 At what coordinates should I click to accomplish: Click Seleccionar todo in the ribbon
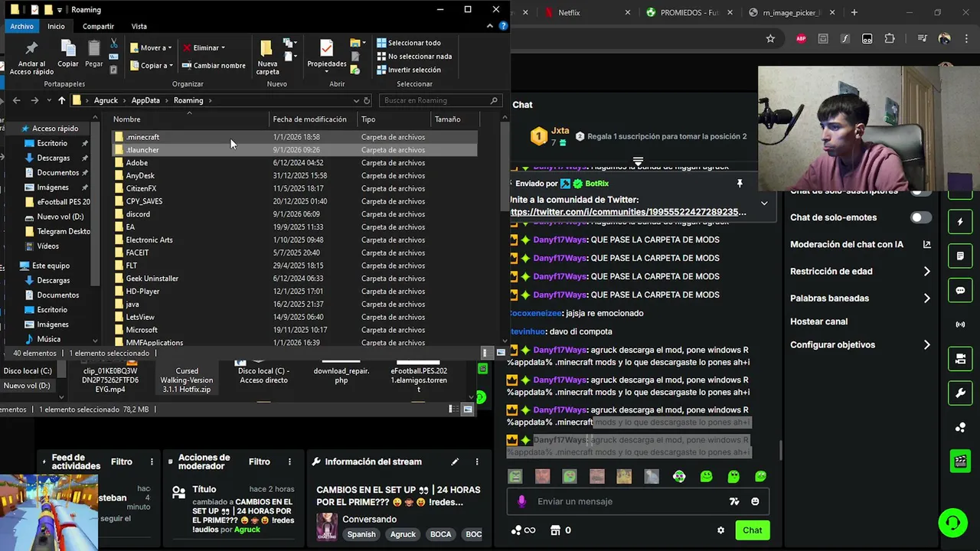click(408, 43)
